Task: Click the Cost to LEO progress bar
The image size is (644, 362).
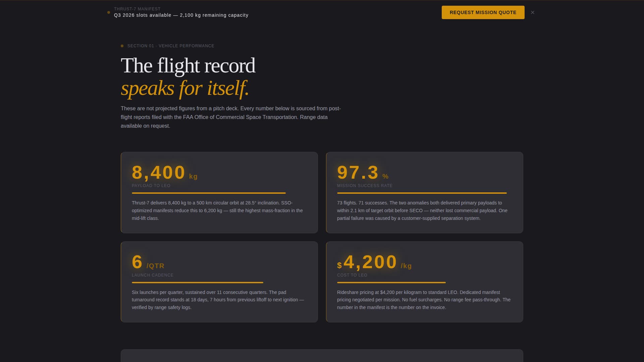Action: pos(391,283)
